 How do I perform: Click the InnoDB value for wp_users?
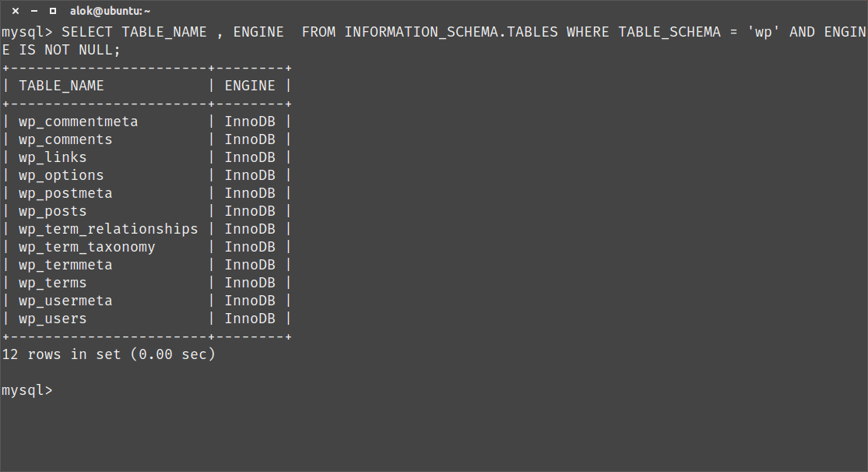click(249, 319)
